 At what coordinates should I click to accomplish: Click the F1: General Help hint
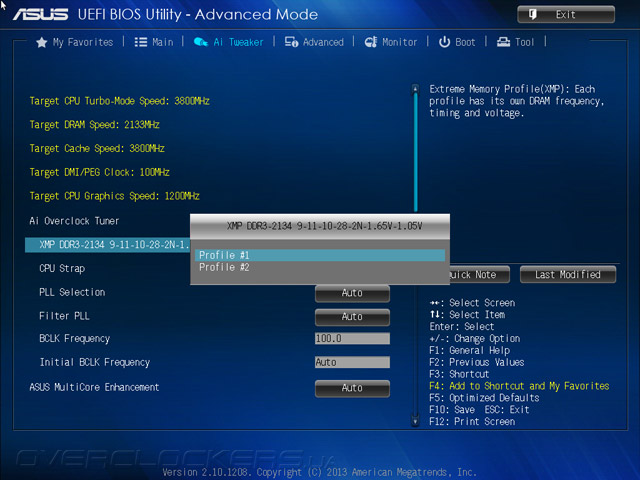pos(469,351)
